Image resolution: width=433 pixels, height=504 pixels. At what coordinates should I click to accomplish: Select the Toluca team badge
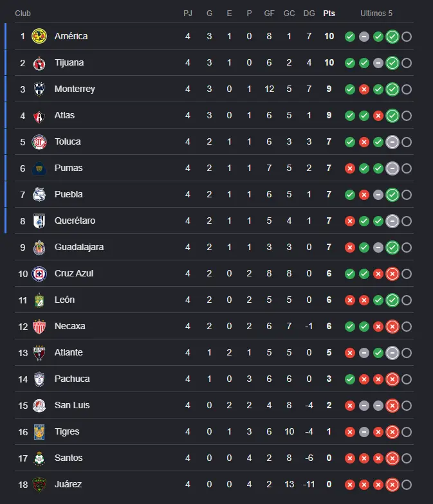39,141
